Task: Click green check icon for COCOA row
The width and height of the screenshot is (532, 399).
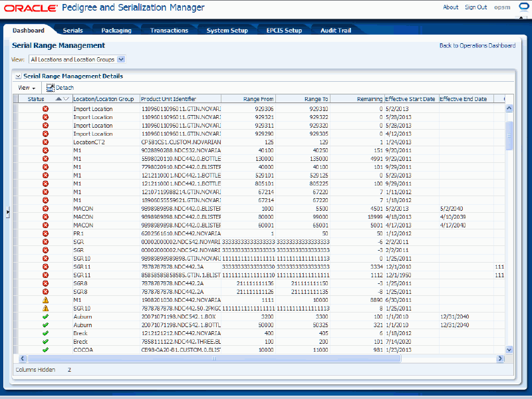Action: click(x=45, y=350)
